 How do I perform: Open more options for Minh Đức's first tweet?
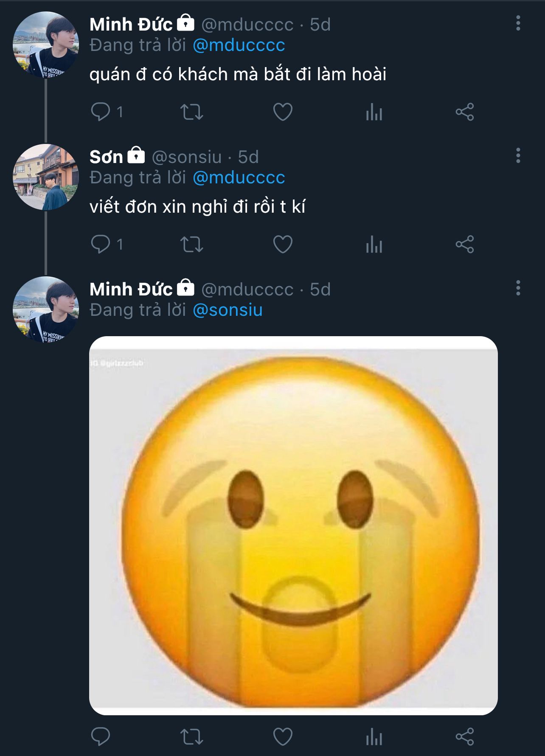point(518,23)
